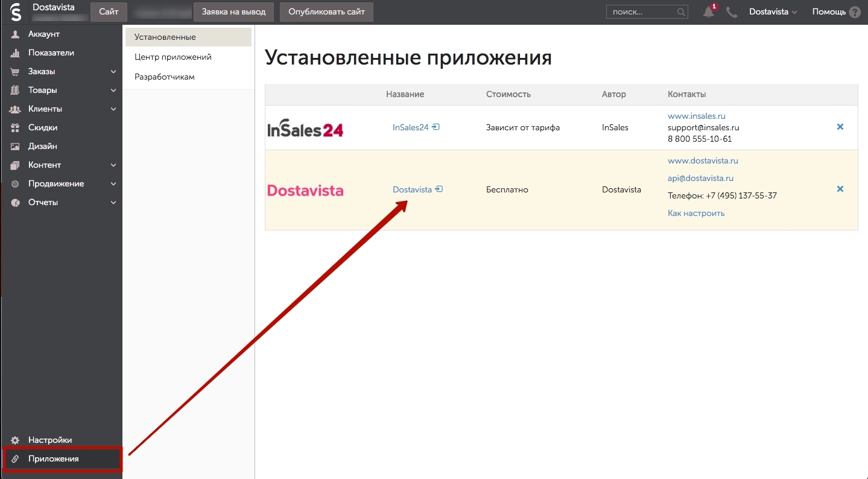The image size is (868, 479).
Task: Click the Дизайн image icon
Action: 16,147
